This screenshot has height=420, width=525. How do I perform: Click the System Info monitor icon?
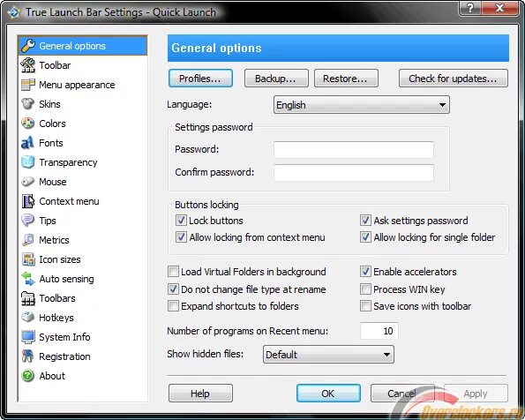click(x=27, y=337)
